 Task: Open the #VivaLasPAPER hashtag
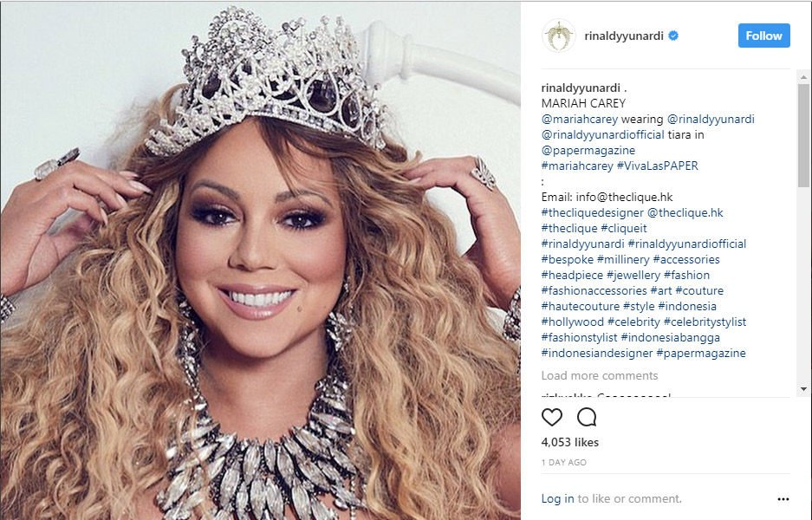[x=657, y=166]
